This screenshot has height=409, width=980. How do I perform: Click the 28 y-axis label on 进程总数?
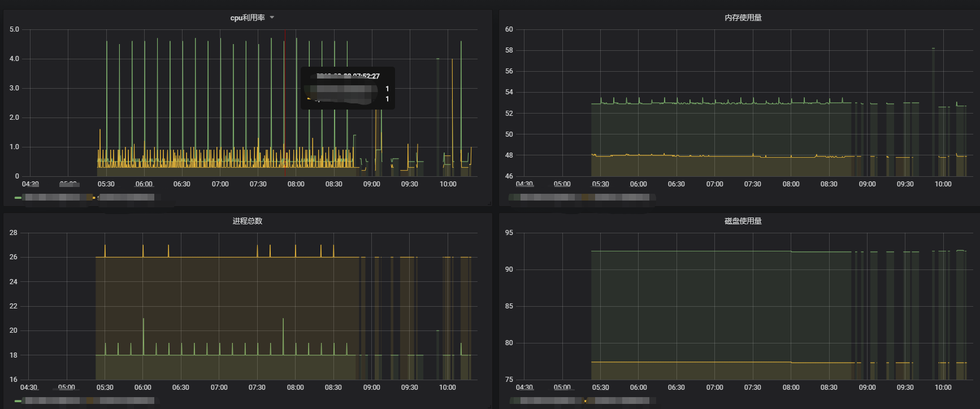(x=14, y=233)
